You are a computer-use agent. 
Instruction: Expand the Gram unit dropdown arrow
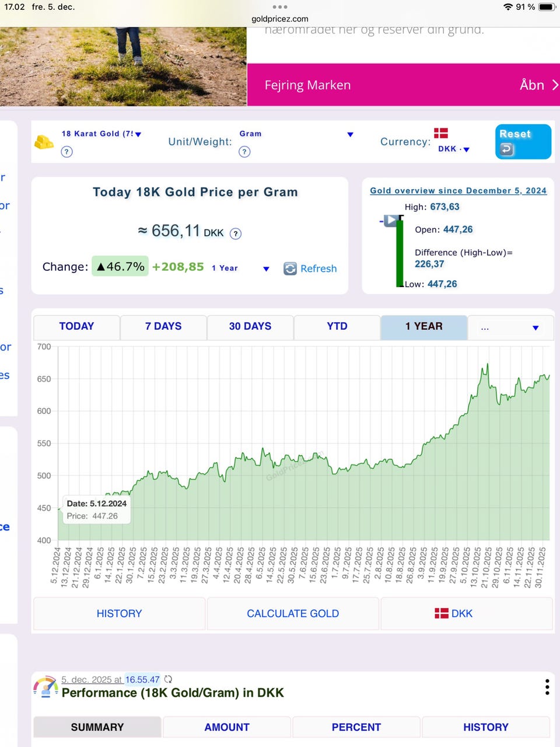point(350,134)
